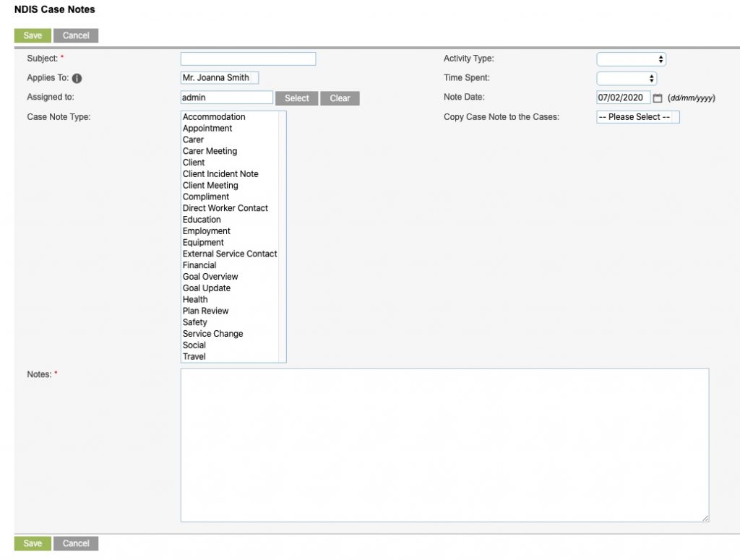Select Education case note type
This screenshot has width=740, height=560.
click(230, 220)
